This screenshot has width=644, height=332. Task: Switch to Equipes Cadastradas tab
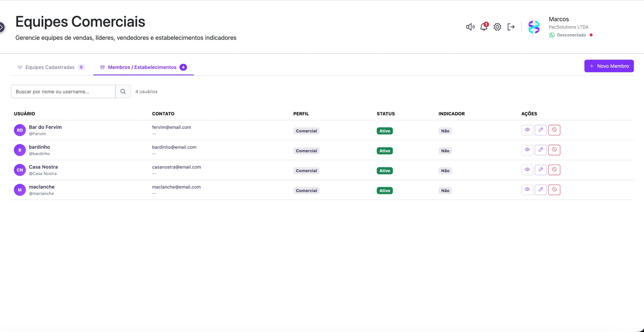coord(51,67)
